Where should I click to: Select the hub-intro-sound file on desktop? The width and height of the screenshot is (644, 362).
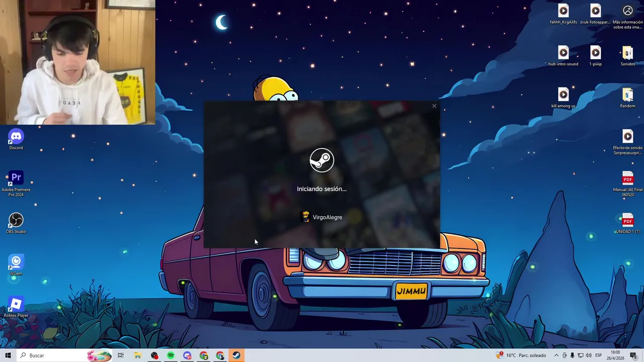[x=563, y=56]
